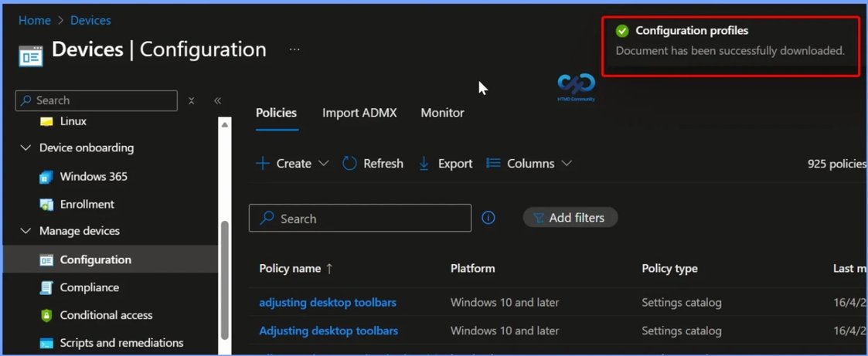Open the capitalized 'Adjusting desktop toolbars' policy
Screen dimensions: 868x356
point(328,331)
